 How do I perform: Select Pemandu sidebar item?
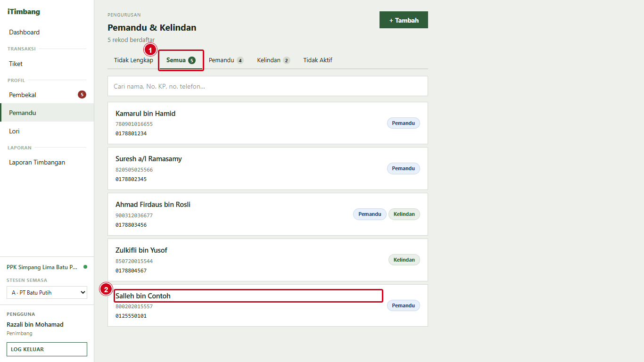coord(47,113)
